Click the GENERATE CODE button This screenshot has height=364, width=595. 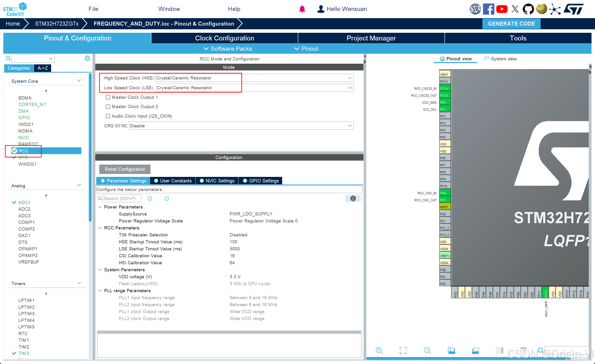point(511,24)
